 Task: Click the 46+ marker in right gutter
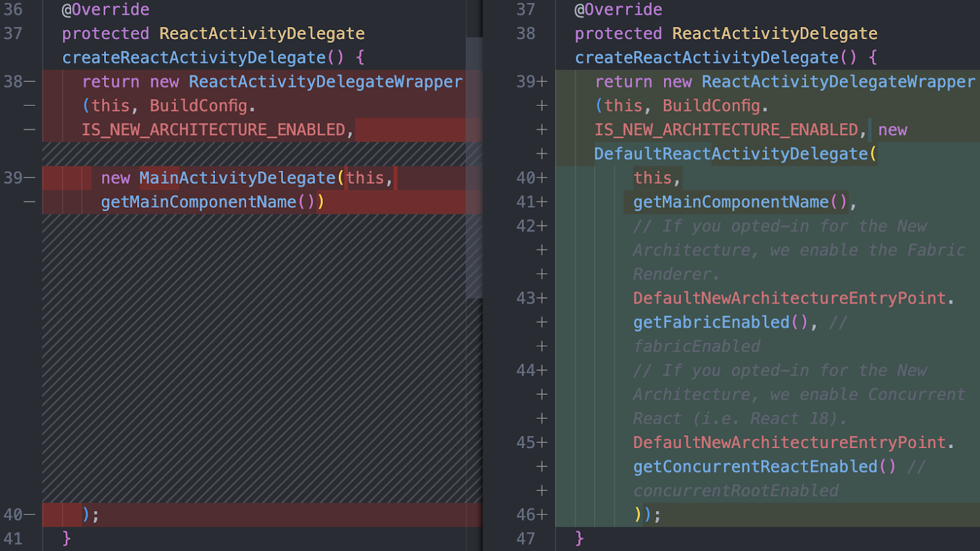(531, 515)
